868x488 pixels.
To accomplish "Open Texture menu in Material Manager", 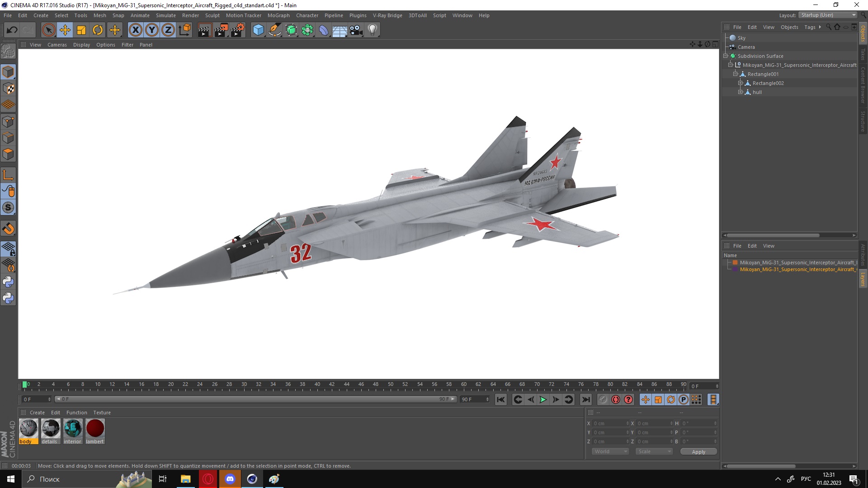I will 102,413.
